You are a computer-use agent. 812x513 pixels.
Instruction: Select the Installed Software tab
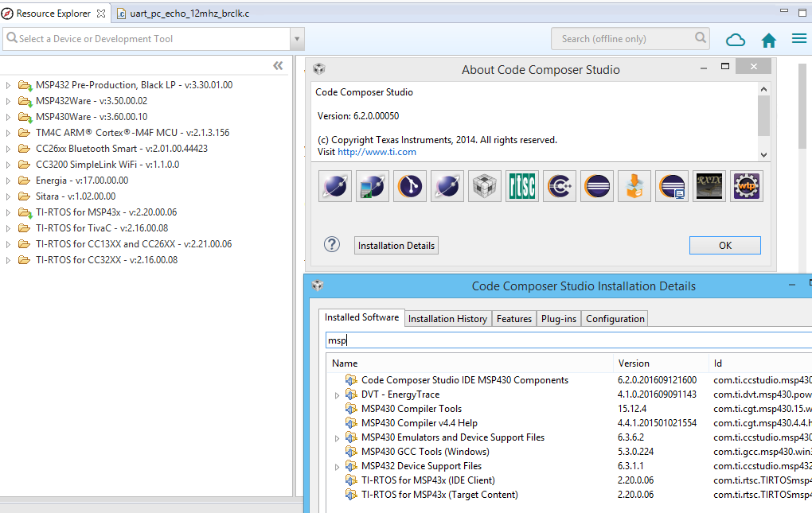coord(361,317)
